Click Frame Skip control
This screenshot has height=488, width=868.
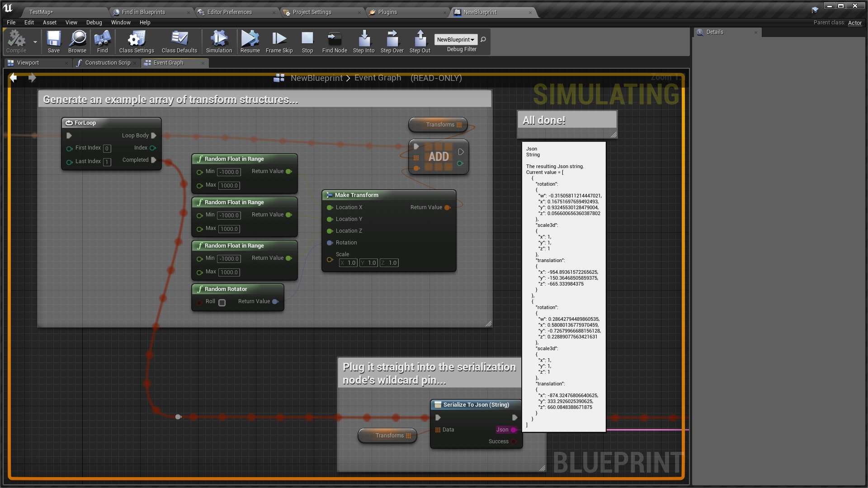click(x=279, y=42)
